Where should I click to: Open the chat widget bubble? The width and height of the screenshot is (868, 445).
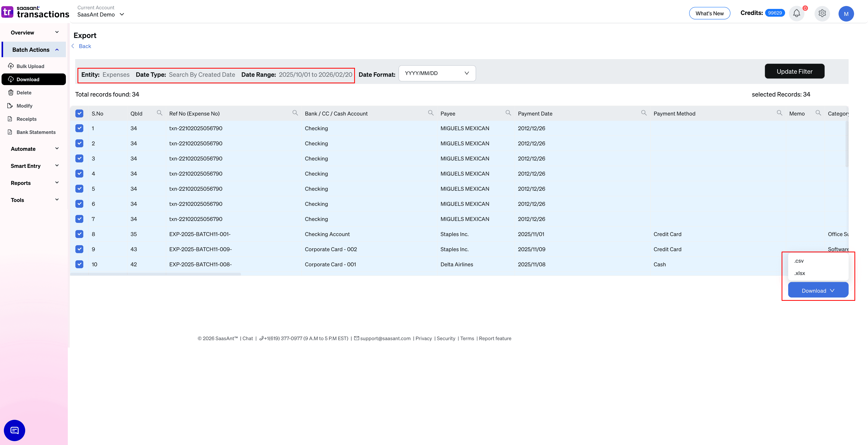point(14,430)
